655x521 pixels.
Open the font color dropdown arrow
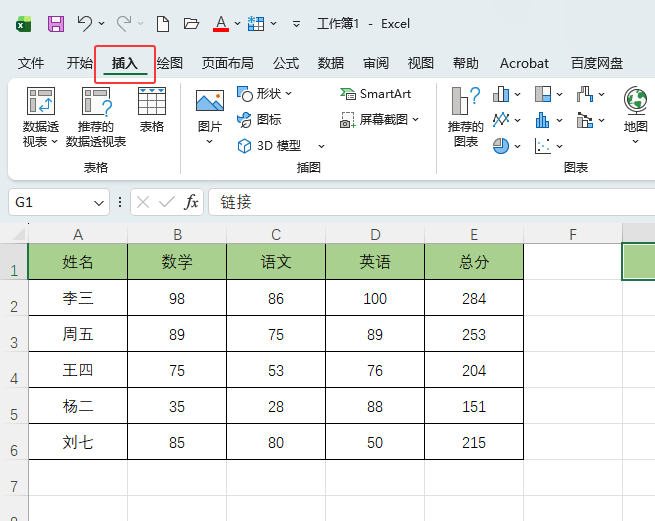coord(237,24)
